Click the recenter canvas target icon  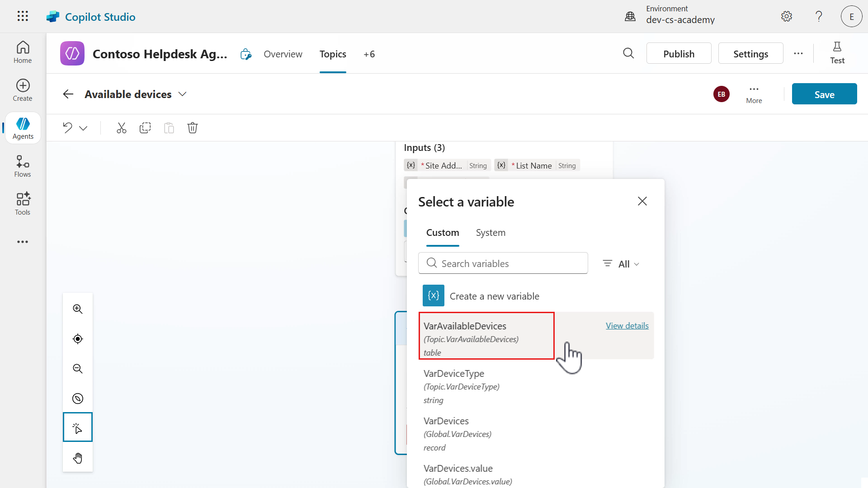click(x=78, y=339)
